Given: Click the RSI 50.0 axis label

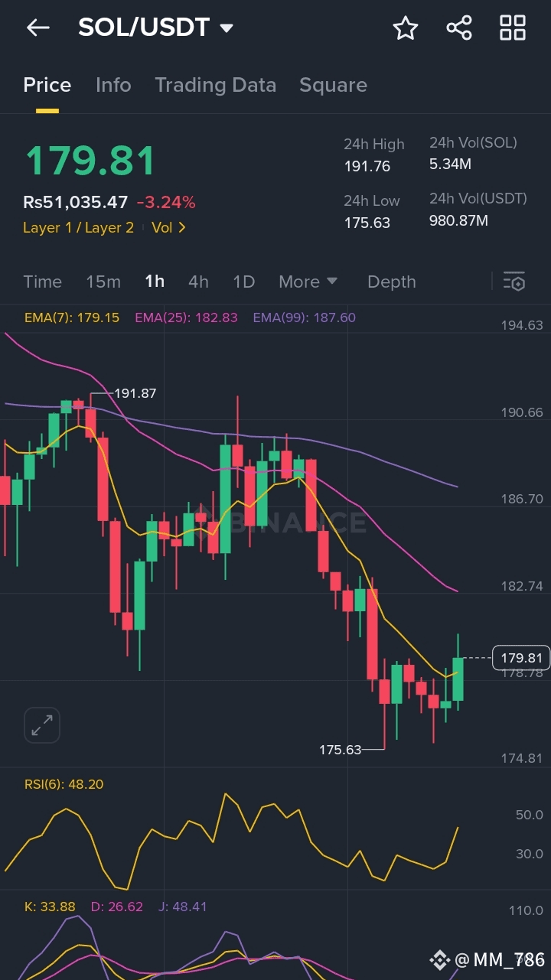Looking at the screenshot, I should coord(530,815).
